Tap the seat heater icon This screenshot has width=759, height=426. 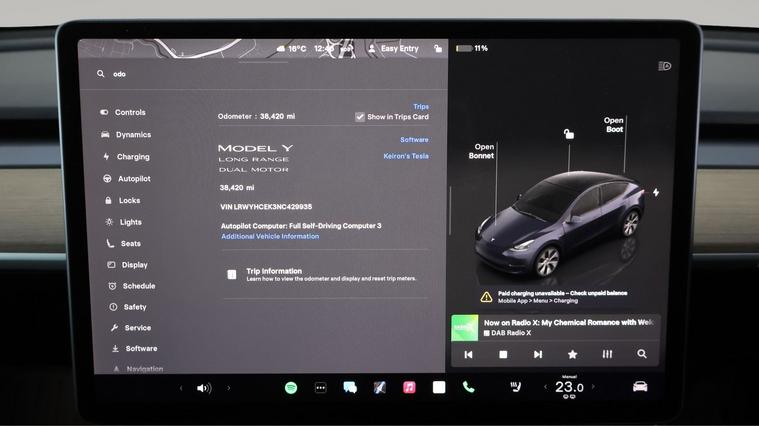pos(517,388)
